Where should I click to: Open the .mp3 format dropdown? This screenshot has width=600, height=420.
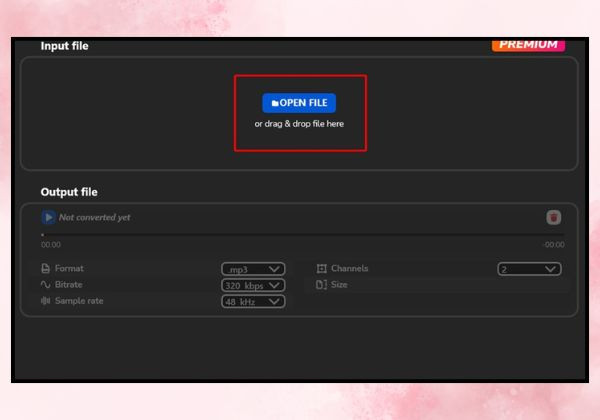253,269
